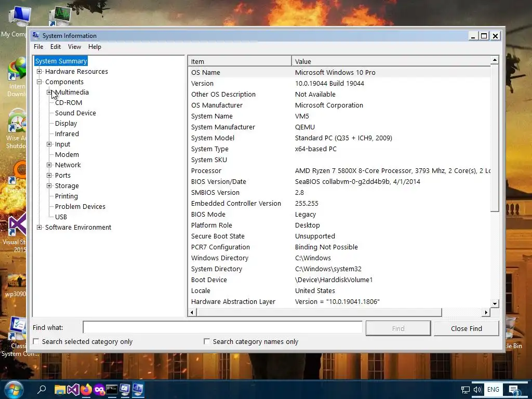Select the Hardware Abstraction Layer row
The image size is (532, 399).
coord(339,302)
